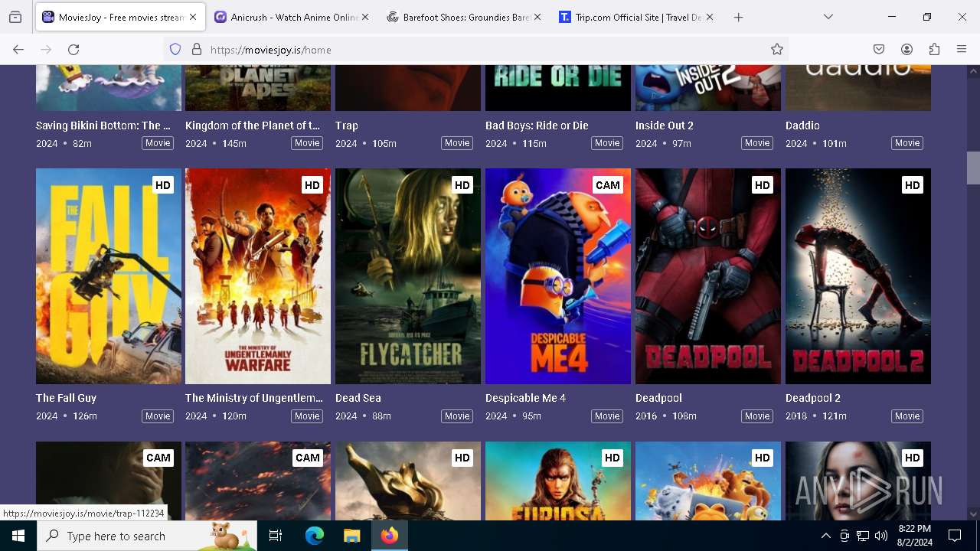
Task: Open the clock showing 8:22 PM
Action: coord(914,536)
